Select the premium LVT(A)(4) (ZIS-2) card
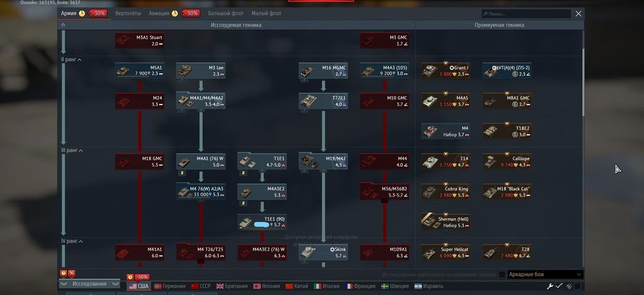 (507, 71)
